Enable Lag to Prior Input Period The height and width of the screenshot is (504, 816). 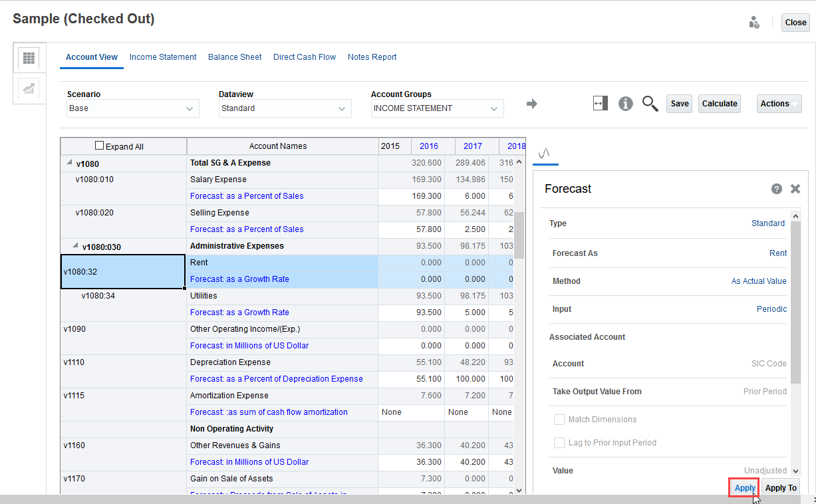pyautogui.click(x=559, y=443)
